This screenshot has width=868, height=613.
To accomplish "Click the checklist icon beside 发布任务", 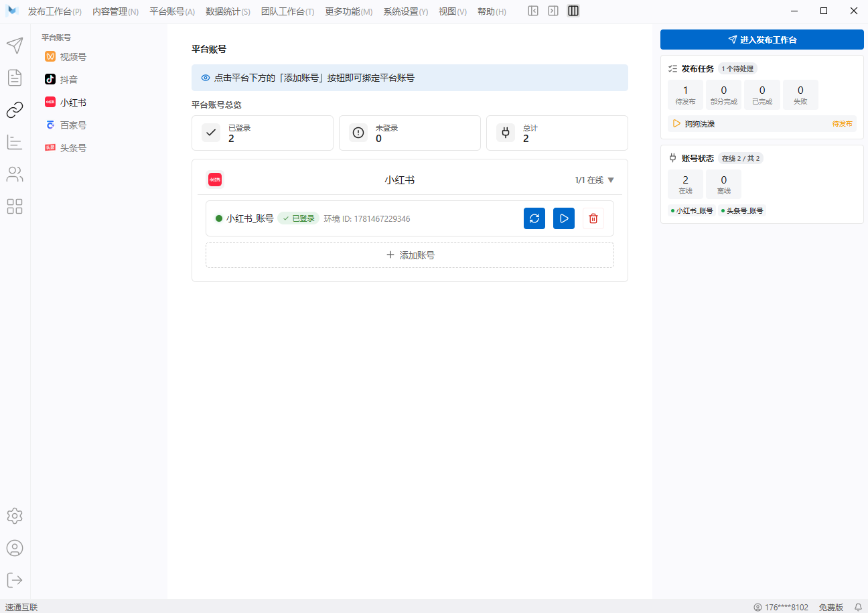I will tap(673, 68).
